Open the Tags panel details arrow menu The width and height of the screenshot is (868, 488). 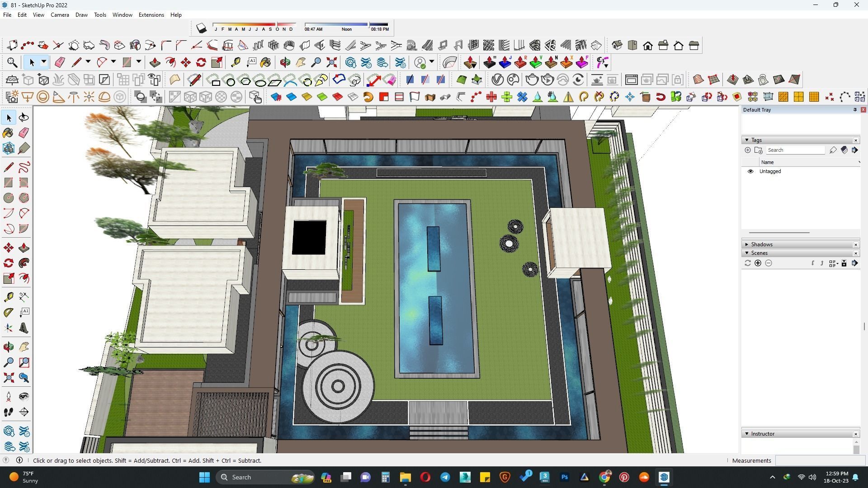pyautogui.click(x=855, y=150)
